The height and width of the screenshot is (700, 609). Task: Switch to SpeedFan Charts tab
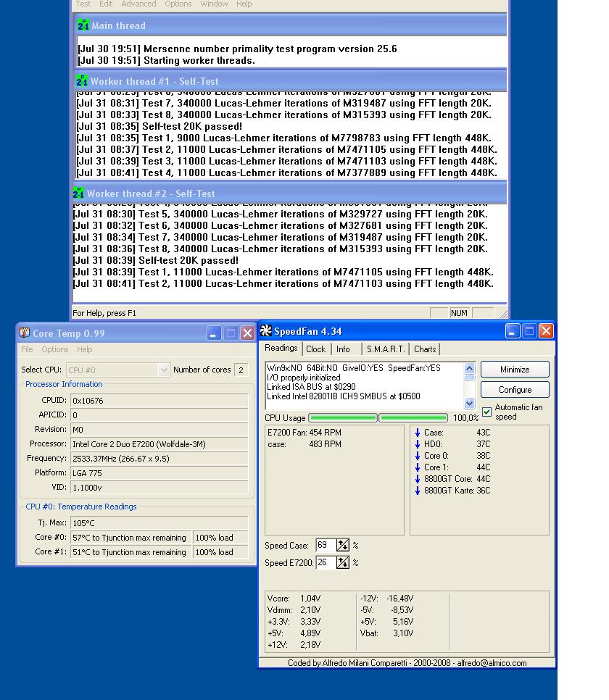pyautogui.click(x=424, y=349)
